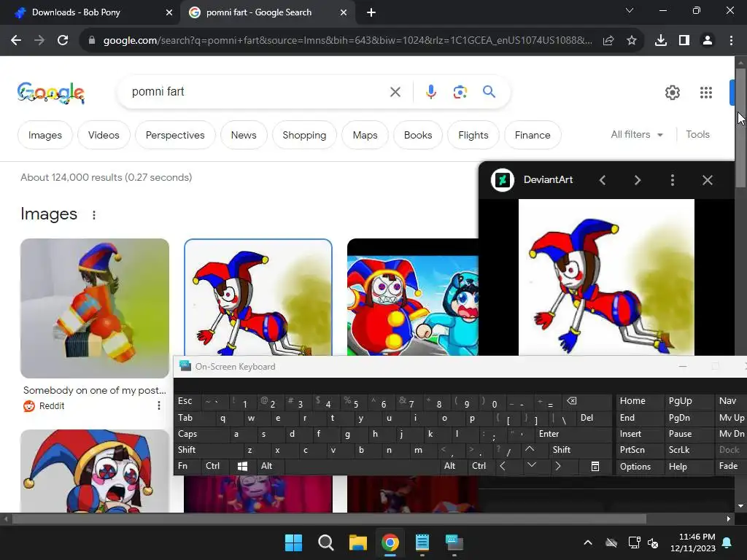The image size is (747, 560).
Task: Reload the Google search page
Action: [x=63, y=41]
